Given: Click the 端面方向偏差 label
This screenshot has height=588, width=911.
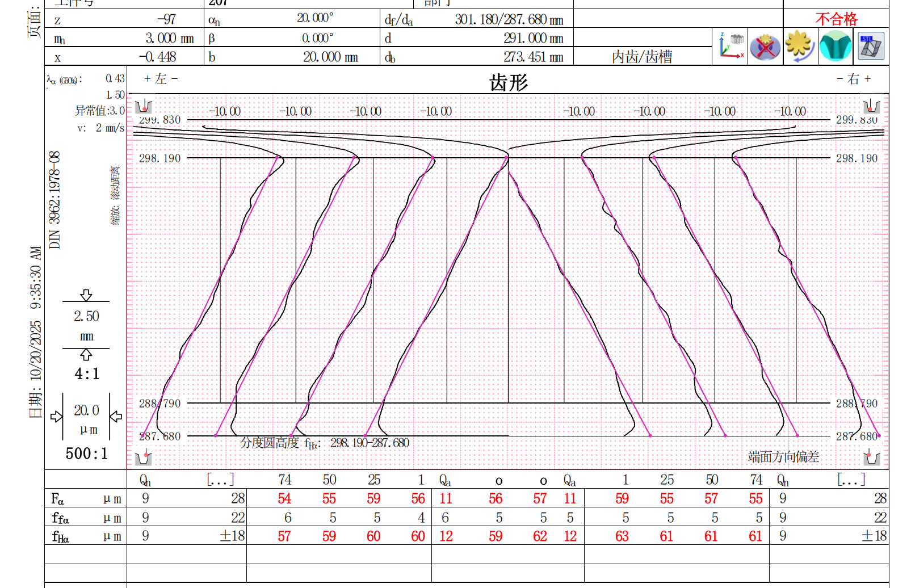Looking at the screenshot, I should [783, 457].
